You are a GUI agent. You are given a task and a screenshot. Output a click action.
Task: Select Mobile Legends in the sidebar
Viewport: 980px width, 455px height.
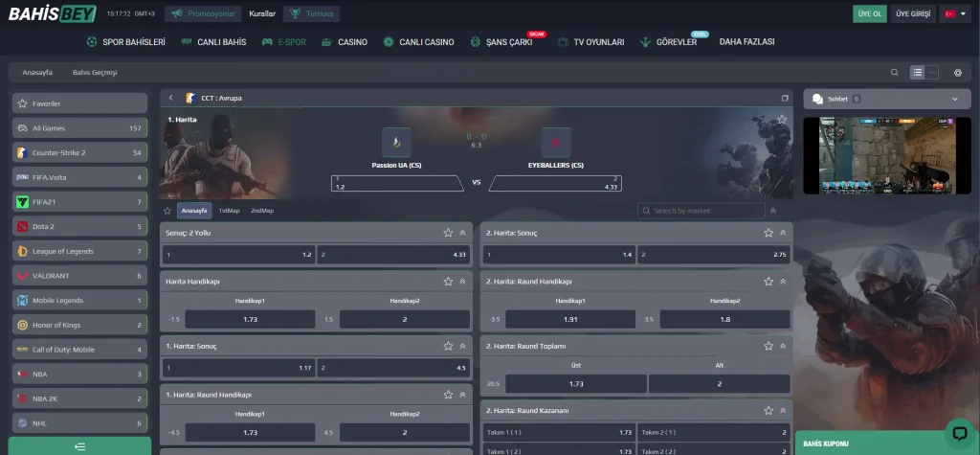point(80,301)
